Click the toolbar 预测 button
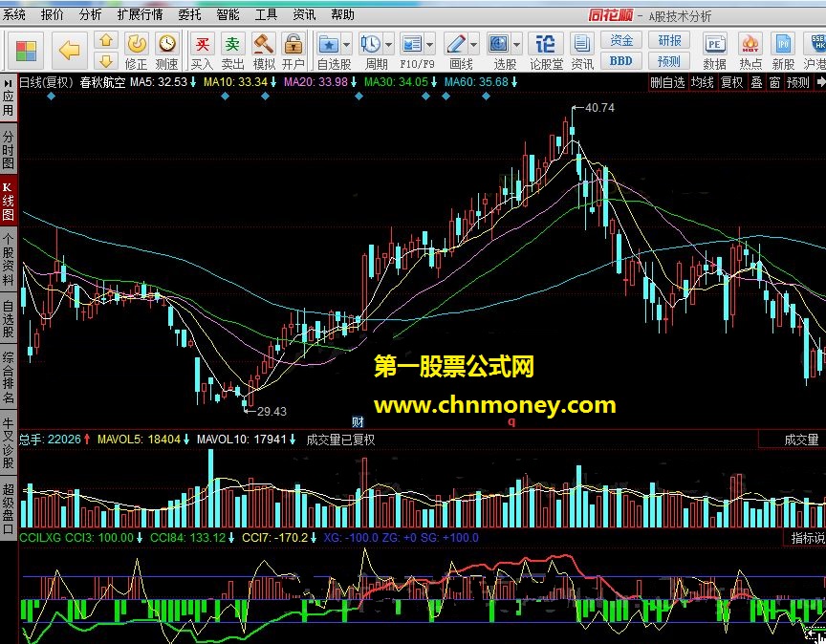Viewport: 826px width, 644px height. tap(669, 61)
